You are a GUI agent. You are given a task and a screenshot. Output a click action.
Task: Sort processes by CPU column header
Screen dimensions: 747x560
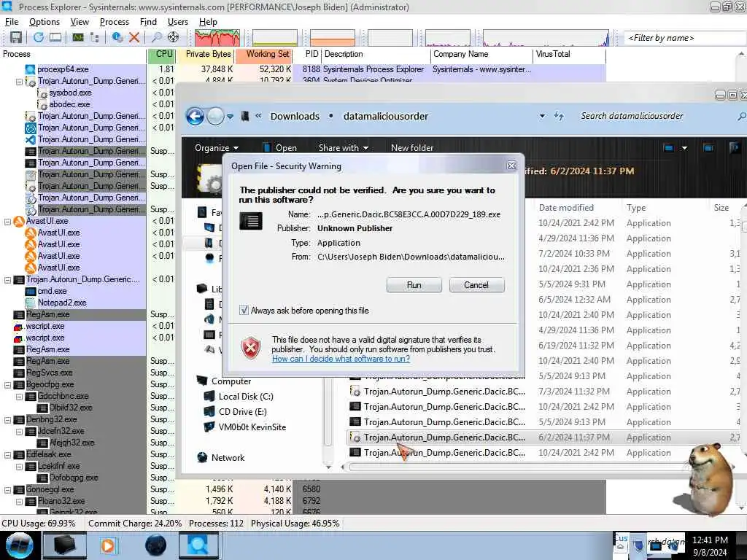click(163, 54)
